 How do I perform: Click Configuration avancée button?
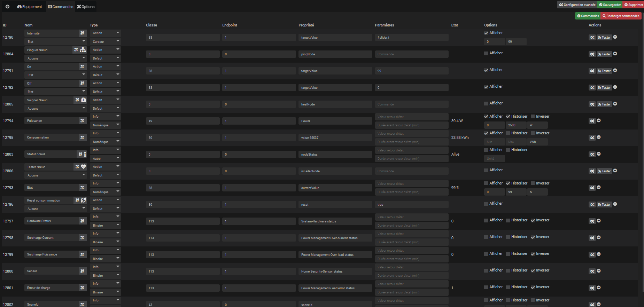tap(577, 5)
